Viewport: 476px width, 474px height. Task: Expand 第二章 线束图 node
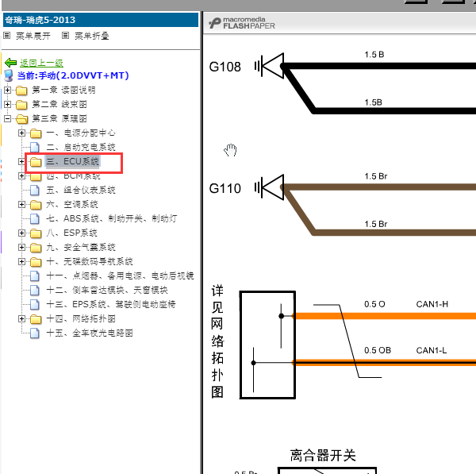(x=8, y=104)
